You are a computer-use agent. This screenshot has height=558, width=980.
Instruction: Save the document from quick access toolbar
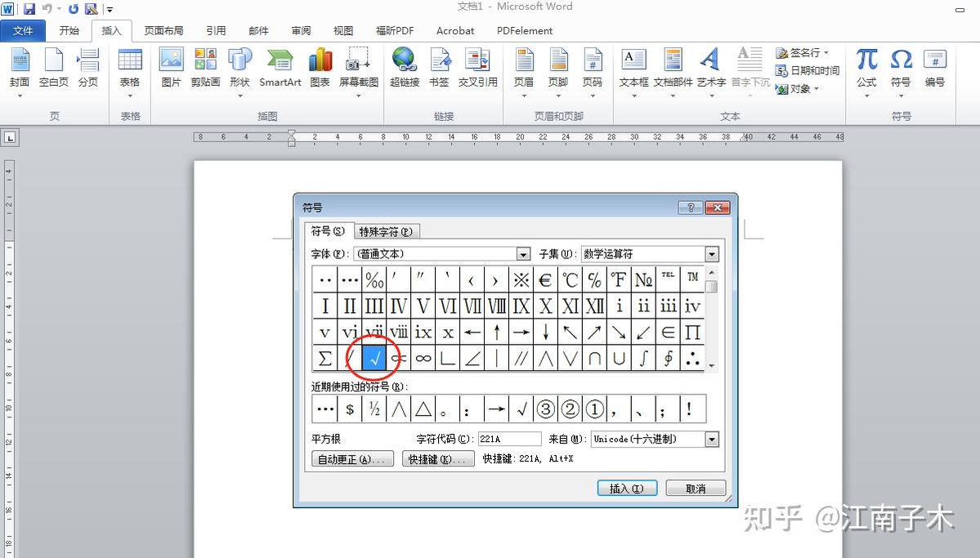pyautogui.click(x=29, y=9)
